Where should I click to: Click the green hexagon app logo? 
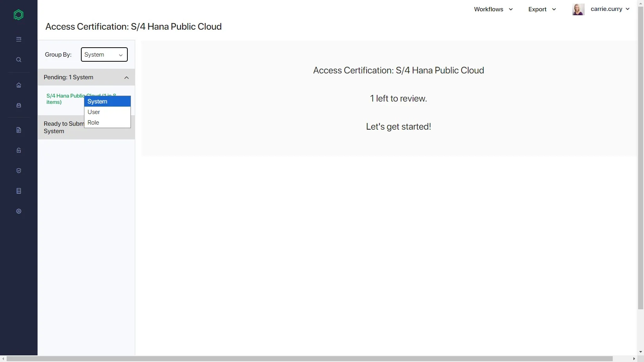click(x=18, y=15)
